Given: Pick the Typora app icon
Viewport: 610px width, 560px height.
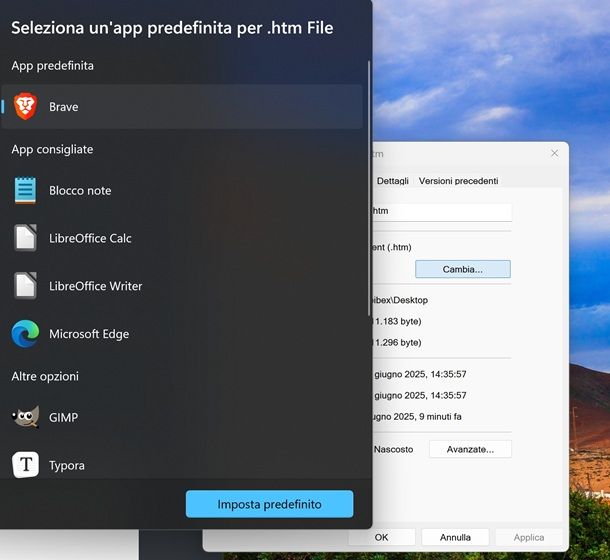Looking at the screenshot, I should 25,465.
